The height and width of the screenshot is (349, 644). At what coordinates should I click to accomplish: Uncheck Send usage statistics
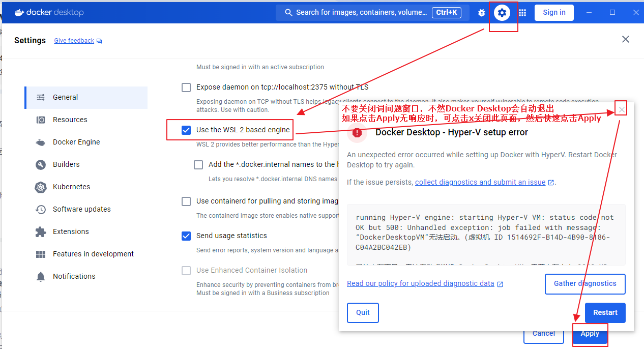pos(186,236)
